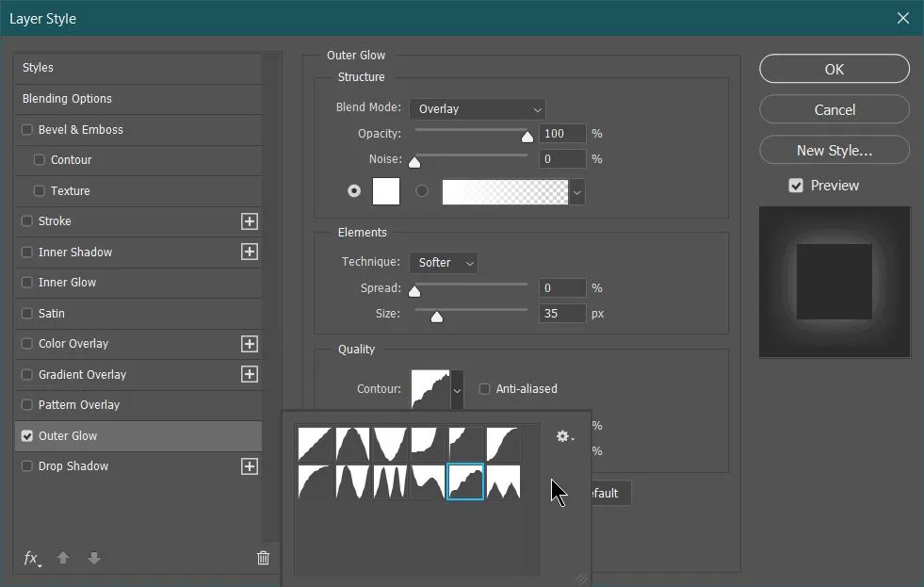
Task: Check the Anti-aliased option for contour
Action: point(484,388)
